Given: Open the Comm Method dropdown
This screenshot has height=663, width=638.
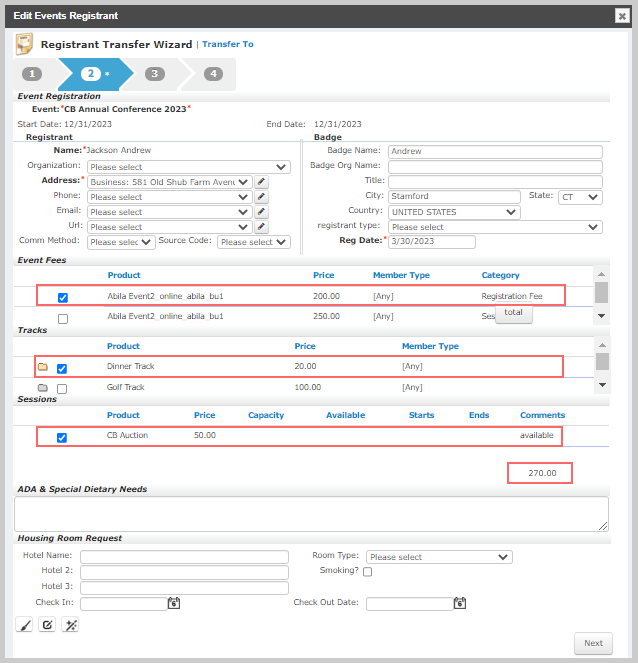Looking at the screenshot, I should point(121,242).
